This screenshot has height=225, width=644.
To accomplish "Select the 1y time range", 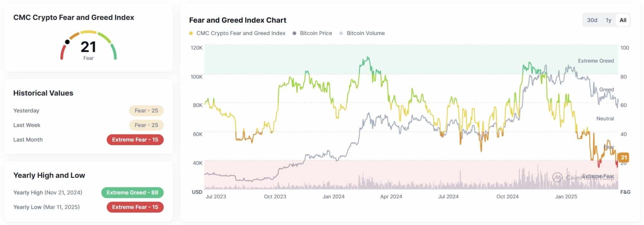I will (608, 20).
